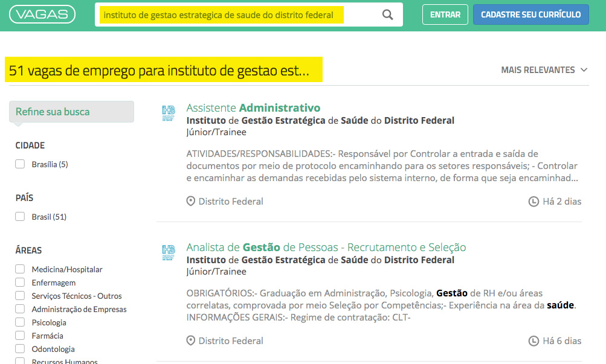Image resolution: width=606 pixels, height=364 pixels.
Task: Click company logo beside Analista de Gestão
Action: 169,252
